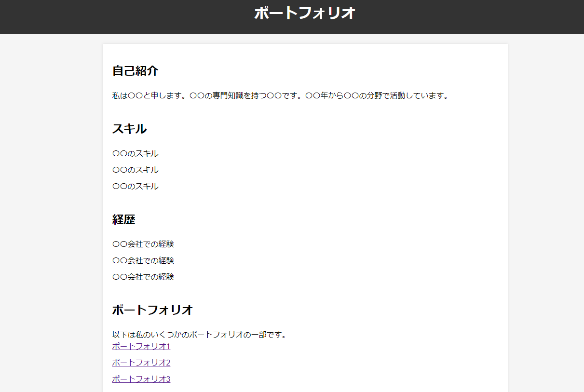The width and height of the screenshot is (584, 392).
Task: Click the sentence beginning 以下は私のいくつかの
Action: point(200,335)
